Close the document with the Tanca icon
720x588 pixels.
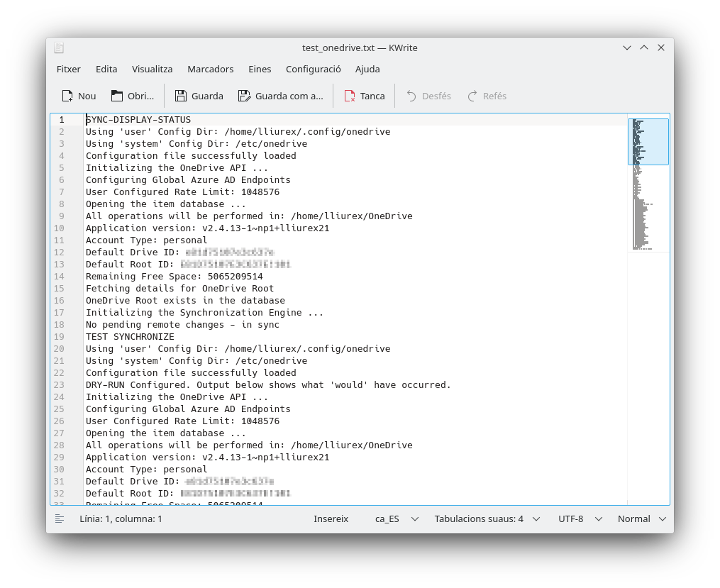click(x=350, y=96)
